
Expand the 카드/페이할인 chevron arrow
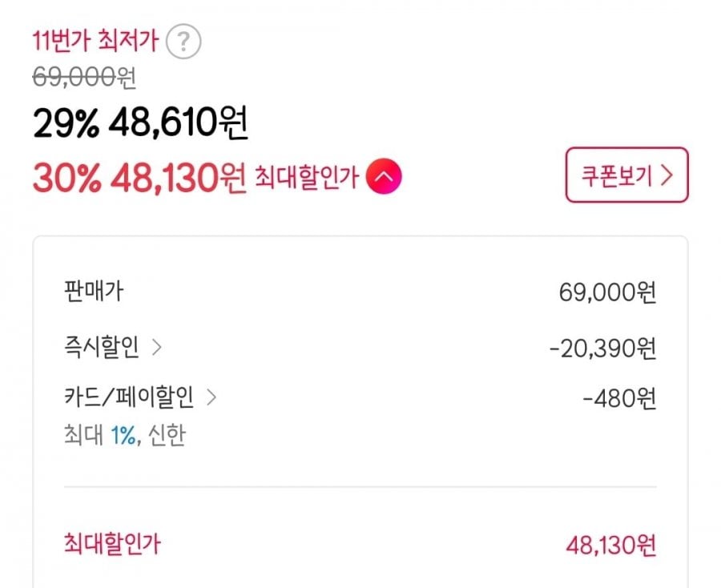point(211,396)
